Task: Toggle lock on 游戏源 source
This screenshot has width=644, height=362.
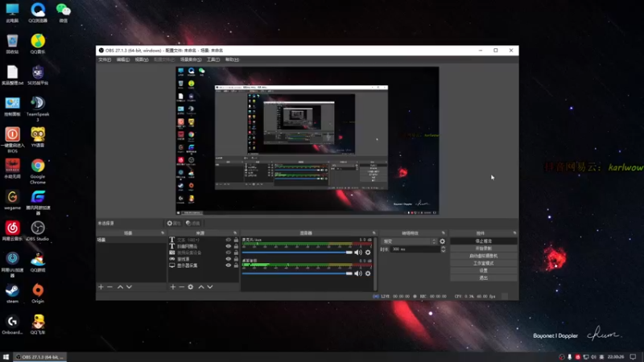Action: (x=236, y=259)
